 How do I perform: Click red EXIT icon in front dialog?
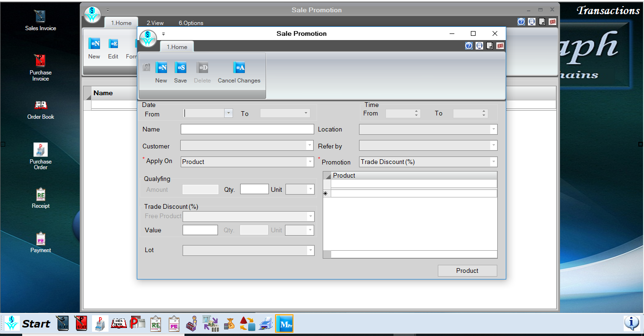coord(500,46)
